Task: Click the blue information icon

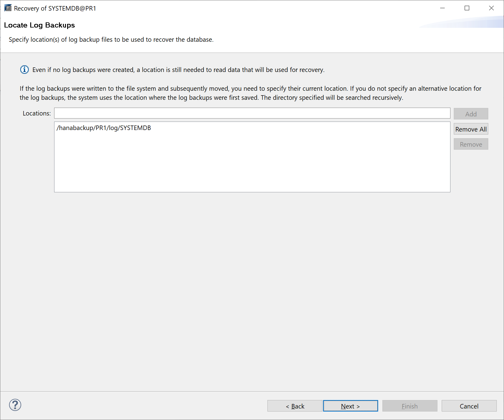Action: click(24, 70)
